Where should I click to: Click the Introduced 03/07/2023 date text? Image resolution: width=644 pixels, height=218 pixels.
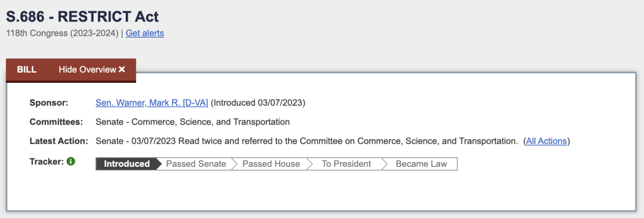[x=258, y=102]
